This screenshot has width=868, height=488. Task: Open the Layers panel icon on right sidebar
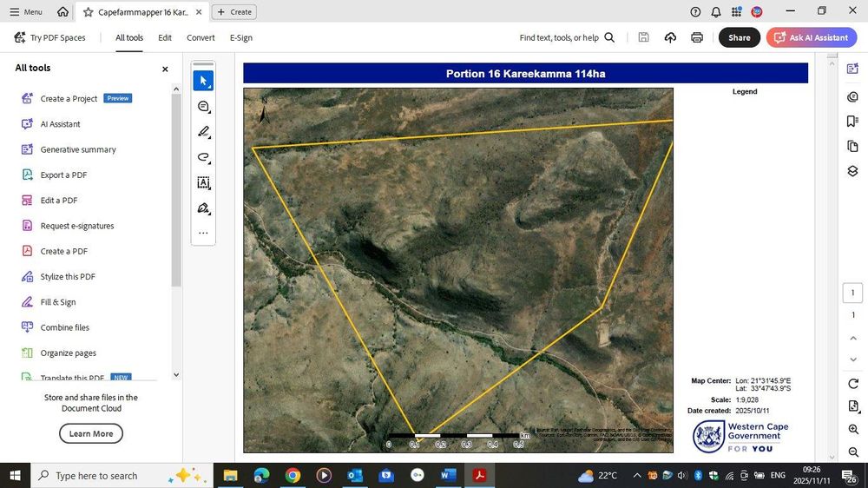[x=852, y=171]
